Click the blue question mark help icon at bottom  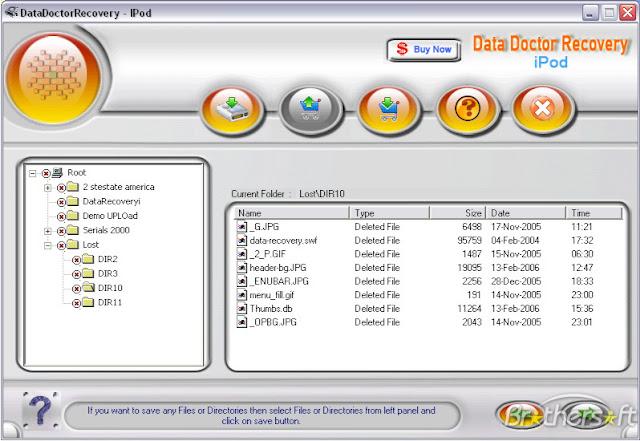coord(40,411)
